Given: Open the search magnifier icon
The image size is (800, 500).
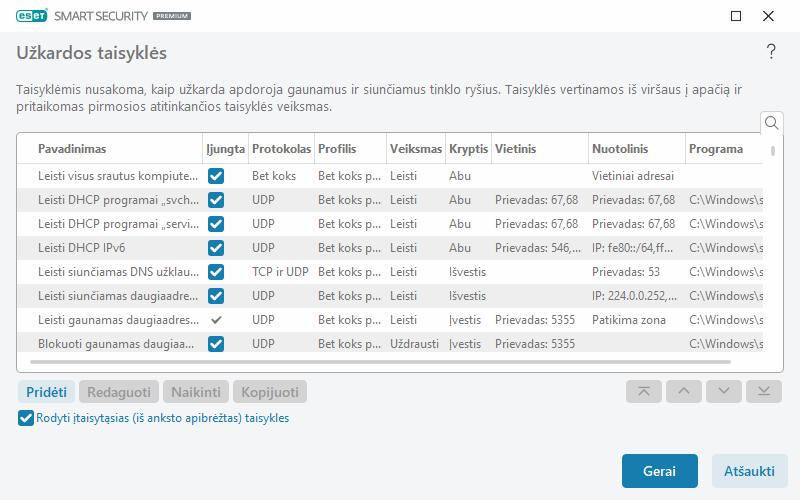Looking at the screenshot, I should tap(771, 123).
